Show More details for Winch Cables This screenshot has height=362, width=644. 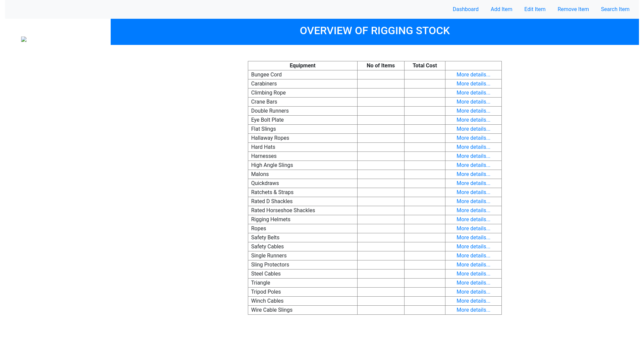473,301
